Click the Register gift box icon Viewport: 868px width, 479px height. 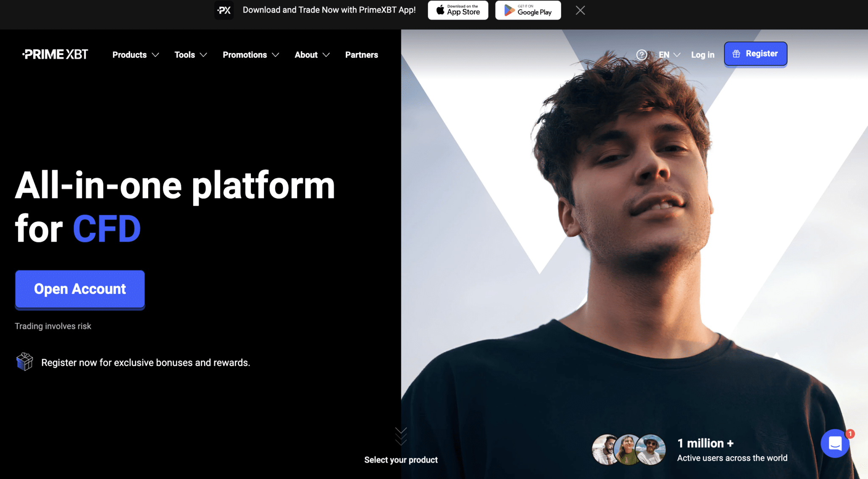click(x=736, y=53)
